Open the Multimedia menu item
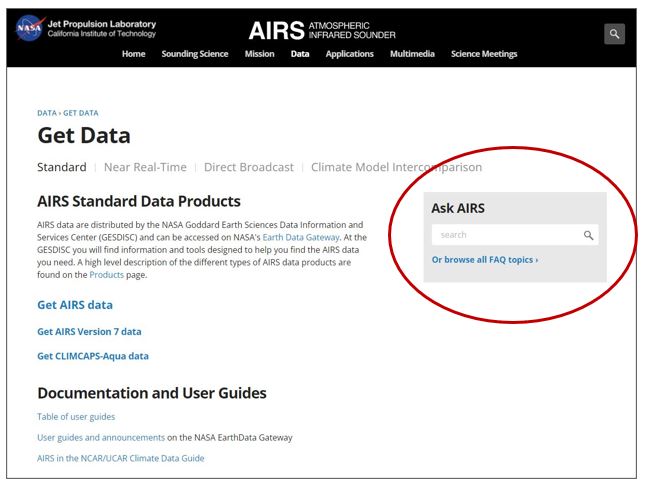This screenshot has width=646, height=487. coord(412,54)
